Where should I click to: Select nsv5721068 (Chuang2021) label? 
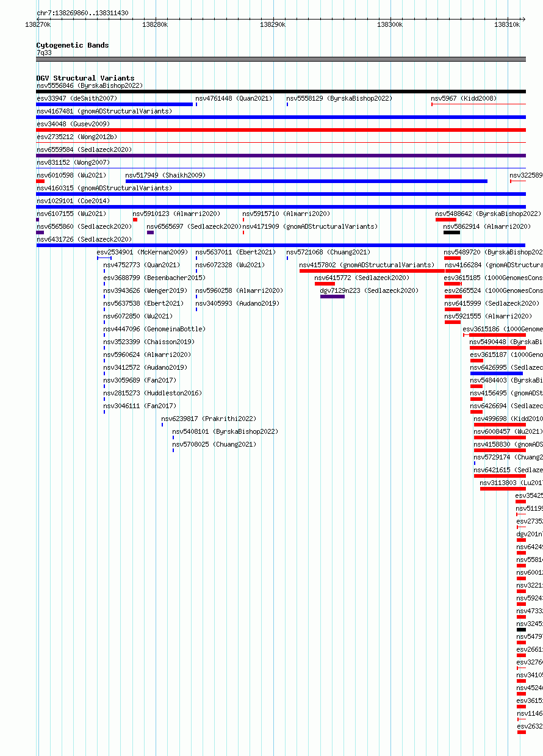pyautogui.click(x=328, y=253)
